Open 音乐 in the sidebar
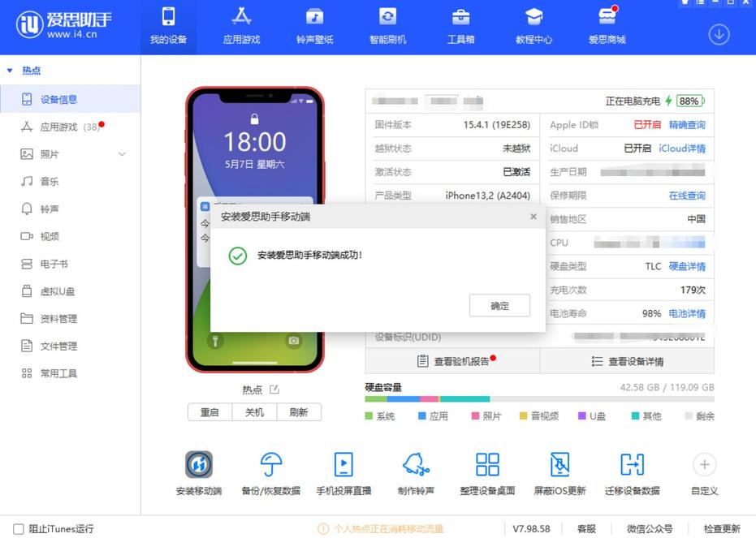The image size is (756, 538). (x=71, y=182)
